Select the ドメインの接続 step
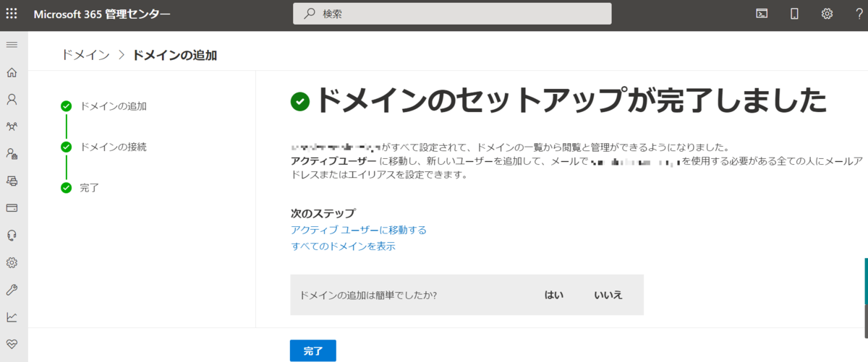The height and width of the screenshot is (362, 868). point(114,147)
